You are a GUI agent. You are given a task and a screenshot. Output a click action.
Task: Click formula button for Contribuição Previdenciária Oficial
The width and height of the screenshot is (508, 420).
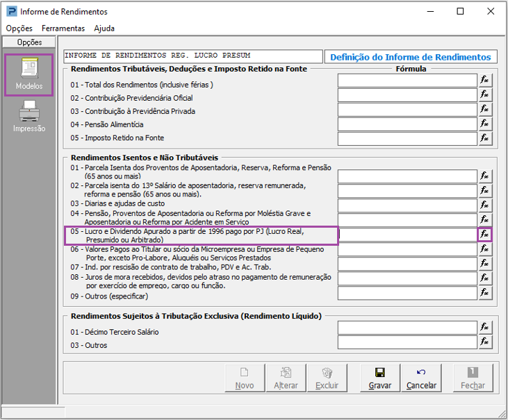pyautogui.click(x=484, y=95)
